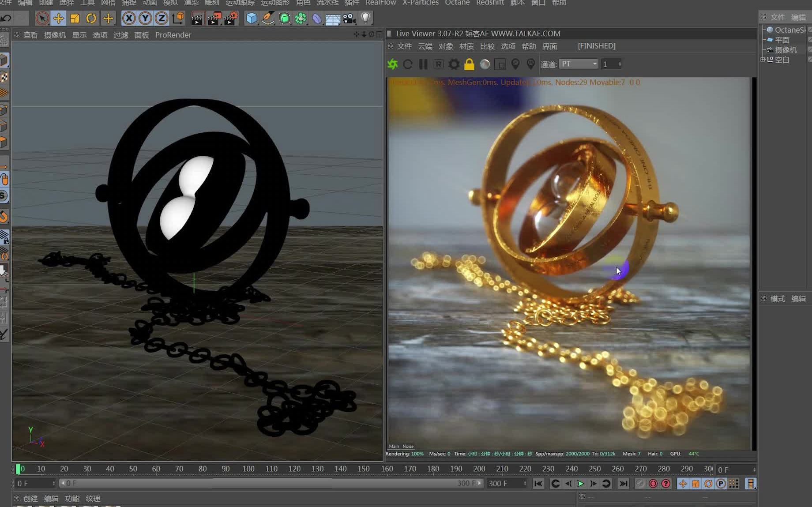The height and width of the screenshot is (507, 812).
Task: Step to next frame
Action: [x=594, y=484]
